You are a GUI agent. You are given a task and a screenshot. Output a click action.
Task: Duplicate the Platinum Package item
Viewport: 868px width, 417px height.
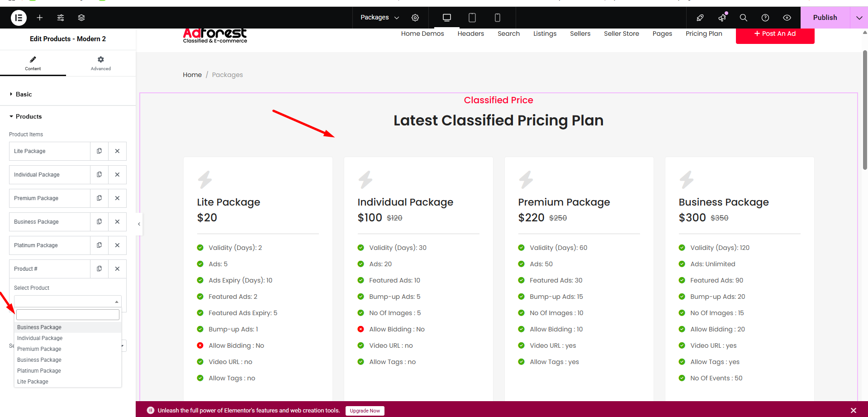[99, 245]
